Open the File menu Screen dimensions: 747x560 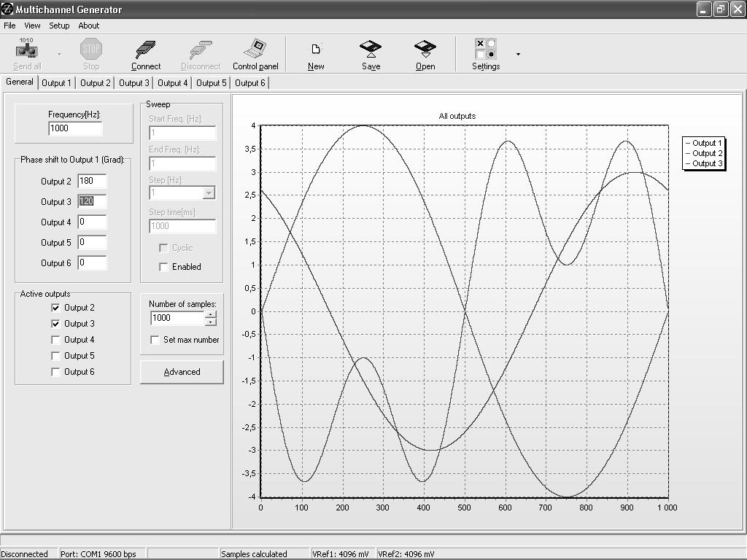[x=9, y=26]
